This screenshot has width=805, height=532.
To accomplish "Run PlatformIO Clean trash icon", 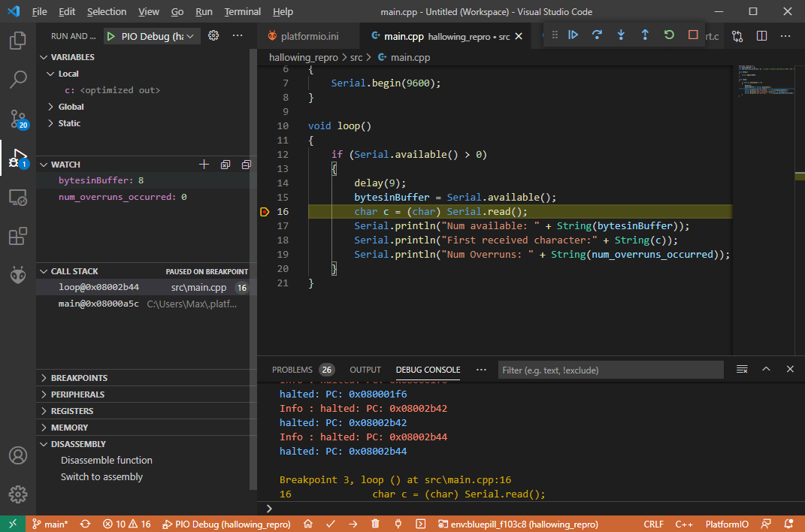I will (375, 524).
